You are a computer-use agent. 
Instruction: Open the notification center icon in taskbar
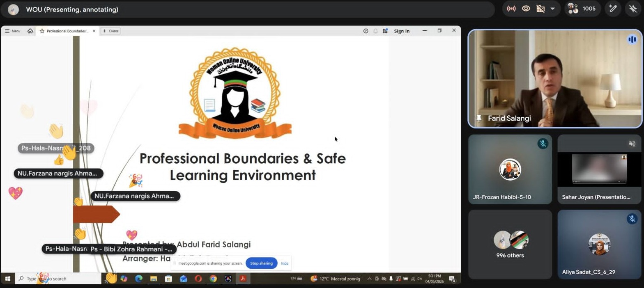[452, 279]
